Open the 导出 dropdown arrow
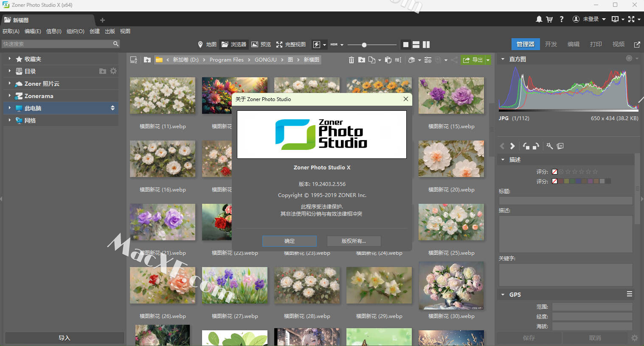Viewport: 644px width, 346px height. 488,60
